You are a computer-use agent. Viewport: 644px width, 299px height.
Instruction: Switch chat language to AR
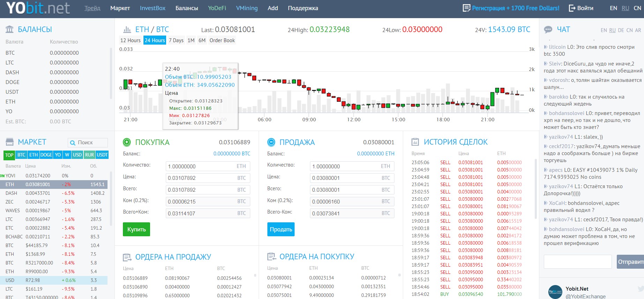tap(638, 30)
